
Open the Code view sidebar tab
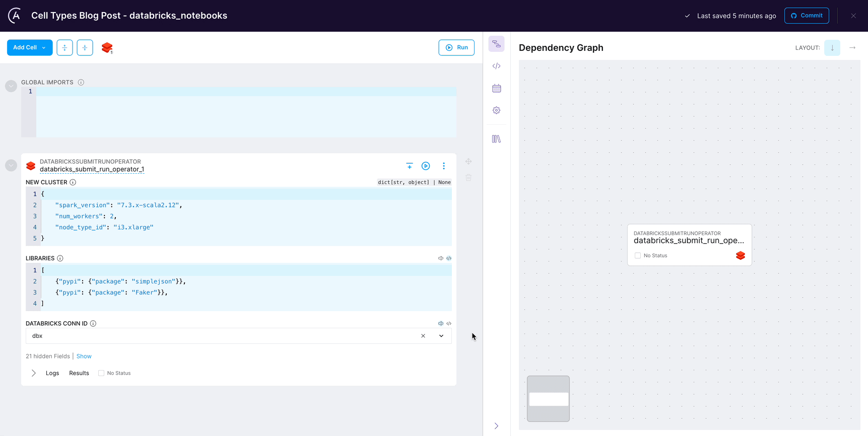pos(496,66)
